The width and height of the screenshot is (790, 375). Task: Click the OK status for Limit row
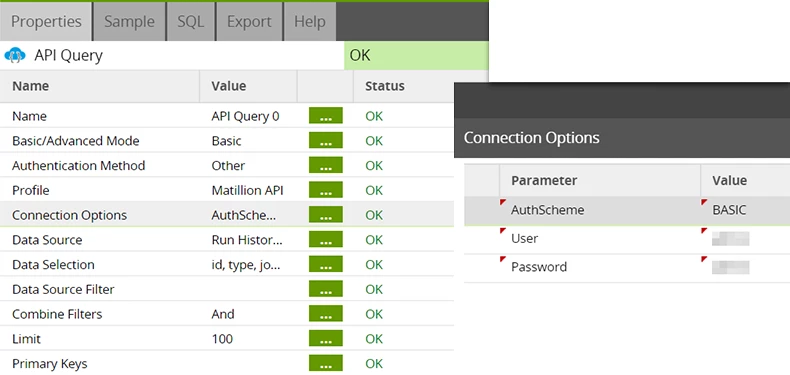(x=374, y=339)
